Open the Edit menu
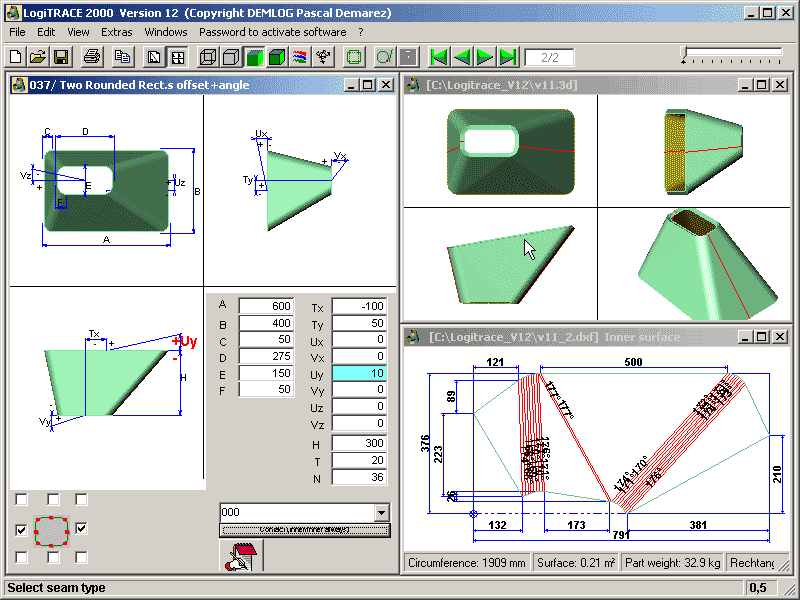Image resolution: width=800 pixels, height=600 pixels. coord(46,32)
